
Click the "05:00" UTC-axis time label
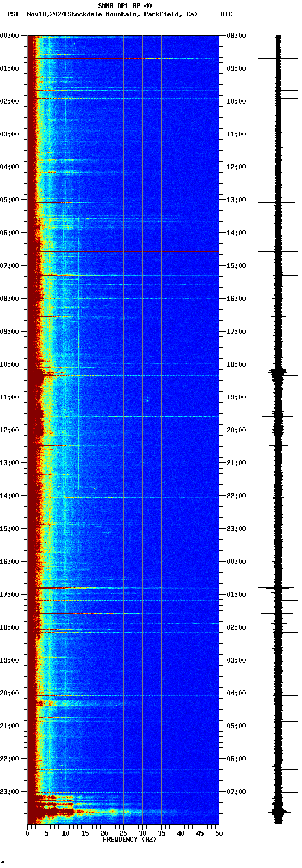[x=236, y=726]
